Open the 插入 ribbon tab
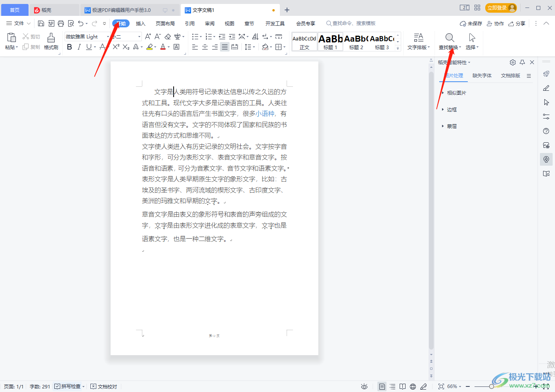The width and height of the screenshot is (555, 392). pyautogui.click(x=141, y=23)
